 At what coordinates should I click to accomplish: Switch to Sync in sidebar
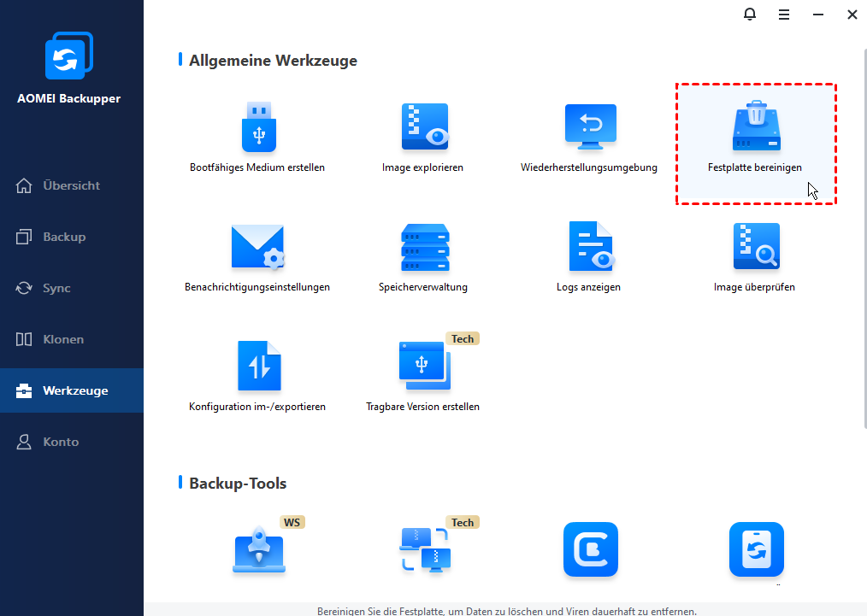pos(72,289)
